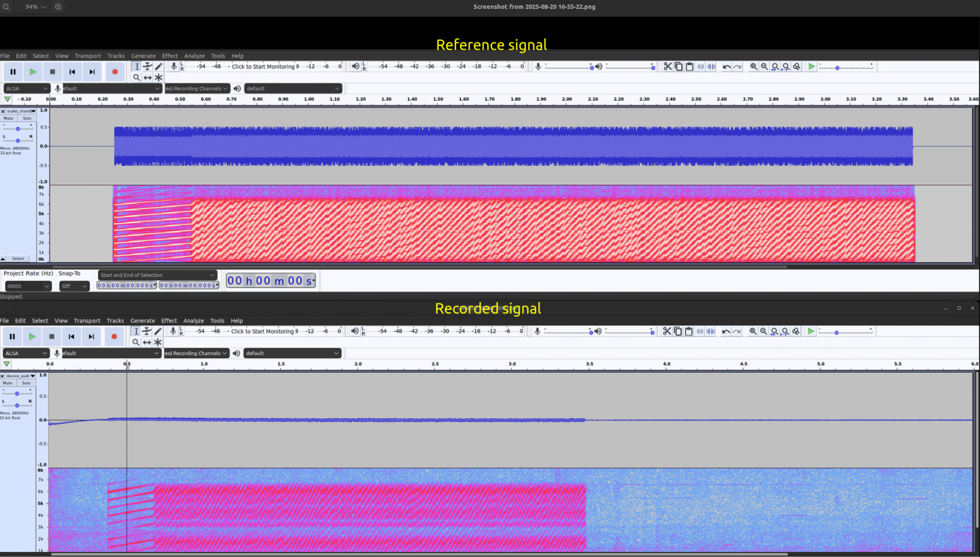980x557 pixels.
Task: Pick the Draw tool in the Recorded signal window
Action: coord(158,331)
